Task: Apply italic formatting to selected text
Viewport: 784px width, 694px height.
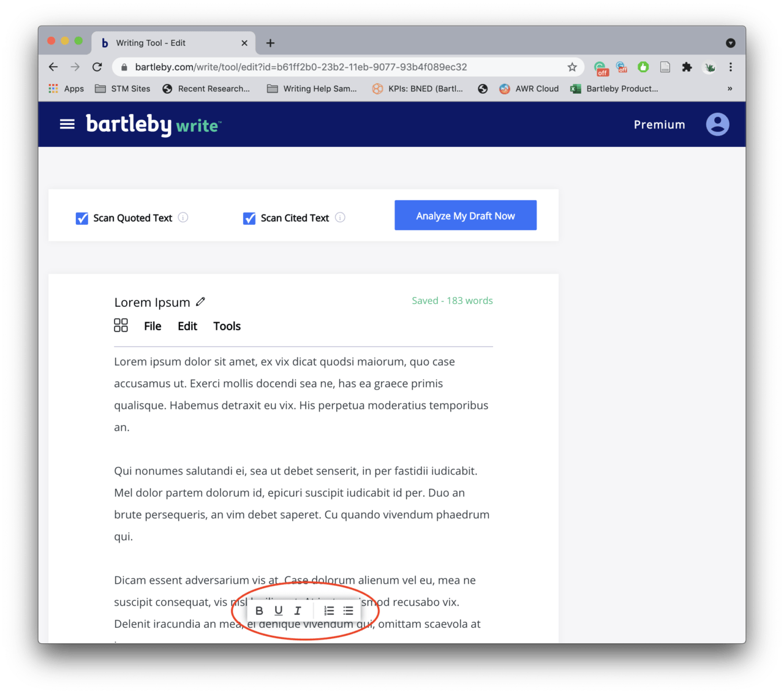Action: [297, 610]
